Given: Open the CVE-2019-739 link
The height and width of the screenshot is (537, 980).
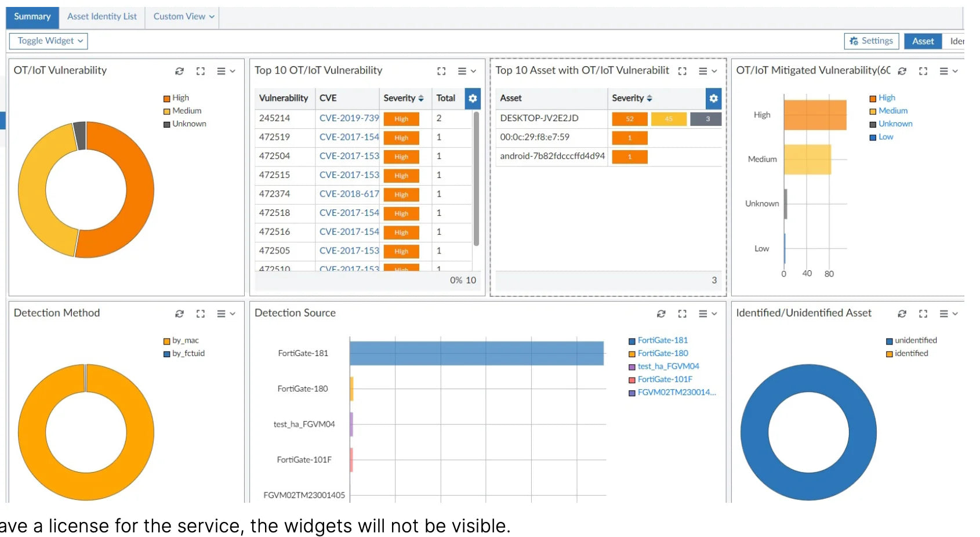Looking at the screenshot, I should (349, 118).
